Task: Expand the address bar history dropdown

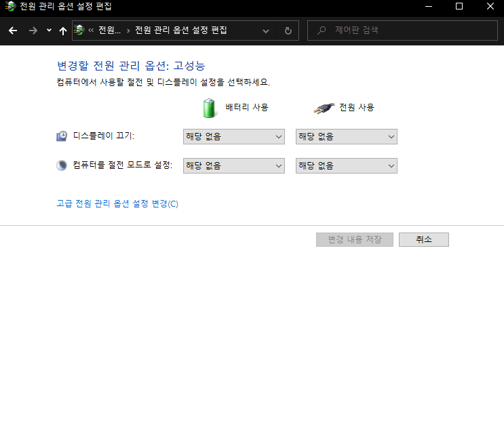Action: [266, 31]
